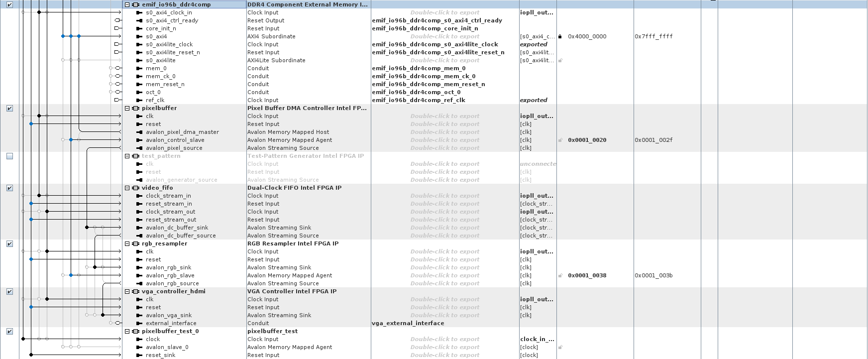Screen dimensions: 868x359
Task: Enable the test_pattern component checkbox
Action: pos(9,156)
